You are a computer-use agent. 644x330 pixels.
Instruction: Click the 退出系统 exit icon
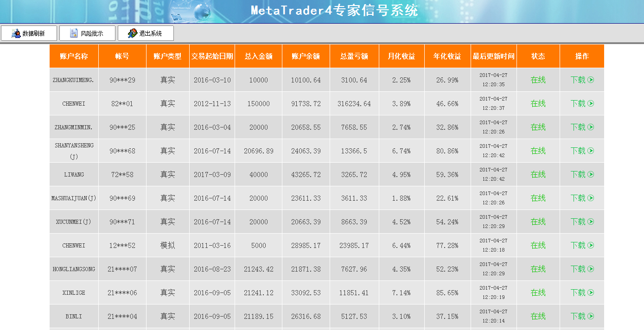(x=133, y=33)
